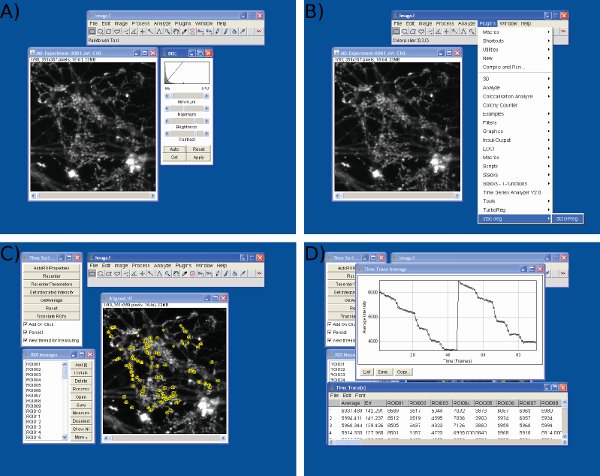
Task: Click List in Time Trace Average window
Action: coord(367,372)
